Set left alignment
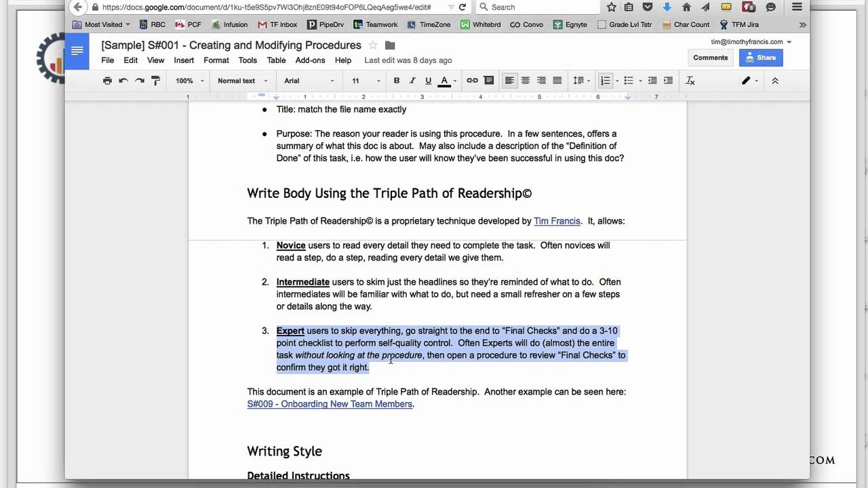This screenshot has height=488, width=868. [x=509, y=81]
